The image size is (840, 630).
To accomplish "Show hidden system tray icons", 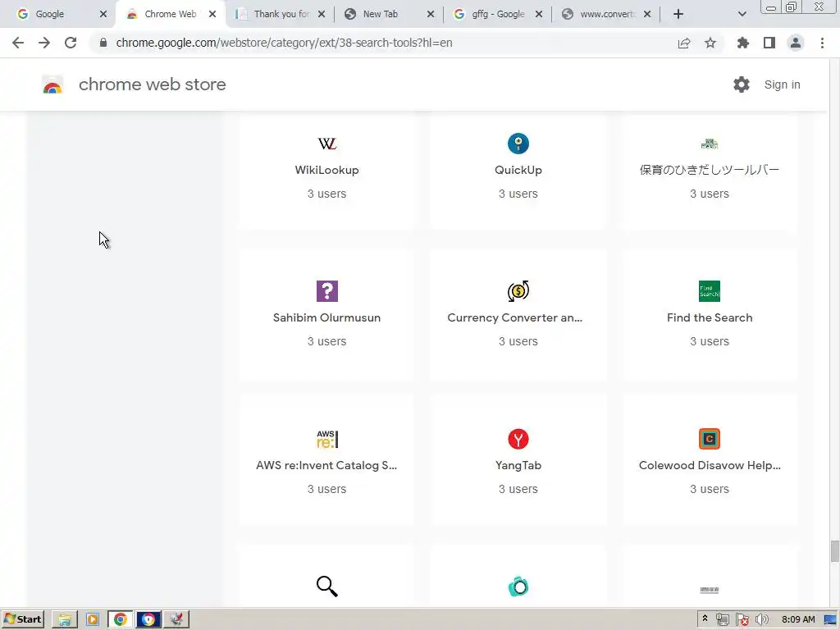I will coord(705,619).
